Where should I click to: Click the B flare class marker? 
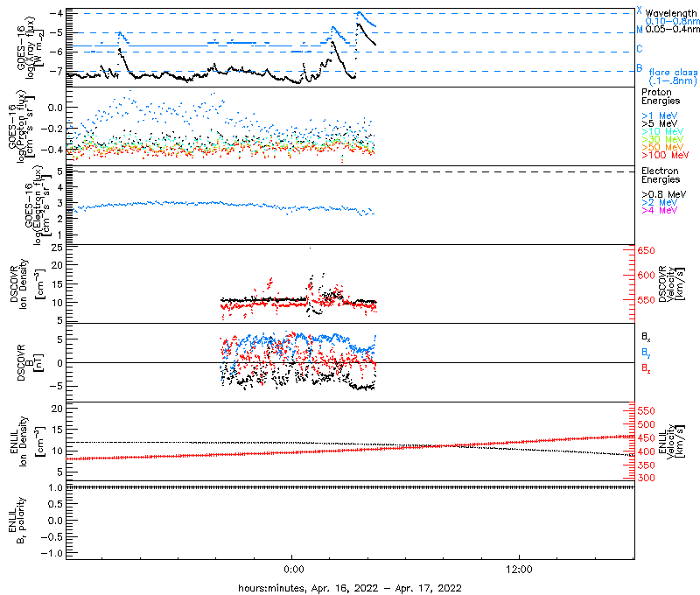click(640, 68)
